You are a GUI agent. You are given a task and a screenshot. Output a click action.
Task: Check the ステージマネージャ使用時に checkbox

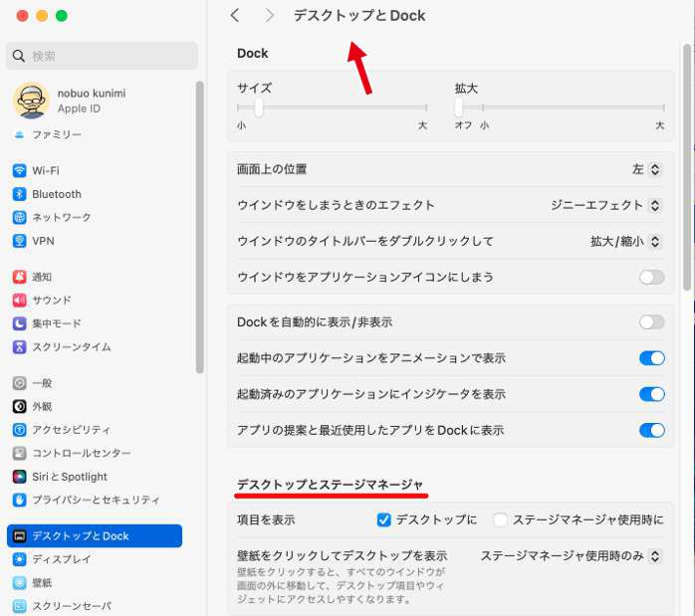[x=500, y=519]
